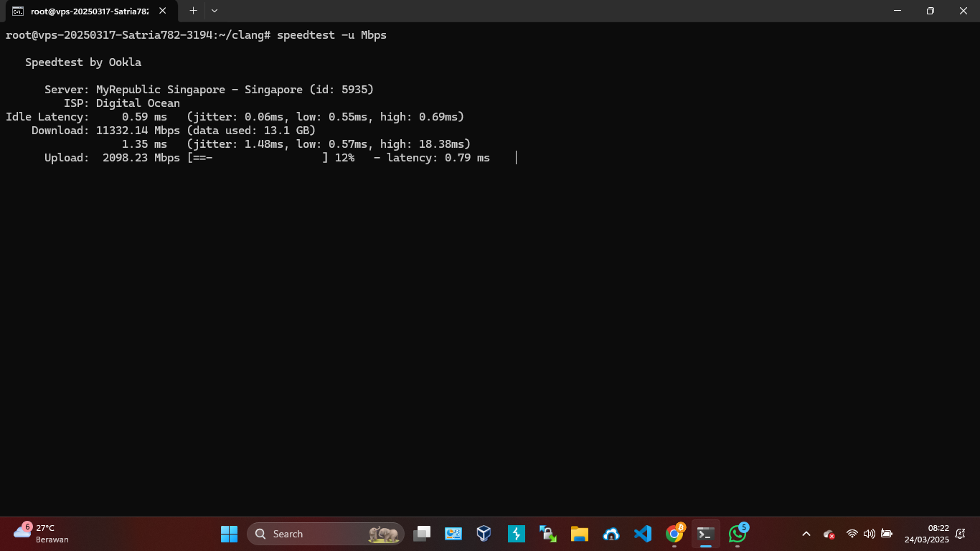The image size is (980, 551).
Task: Click the 'speedtest -u Mbps' command text
Action: point(331,35)
